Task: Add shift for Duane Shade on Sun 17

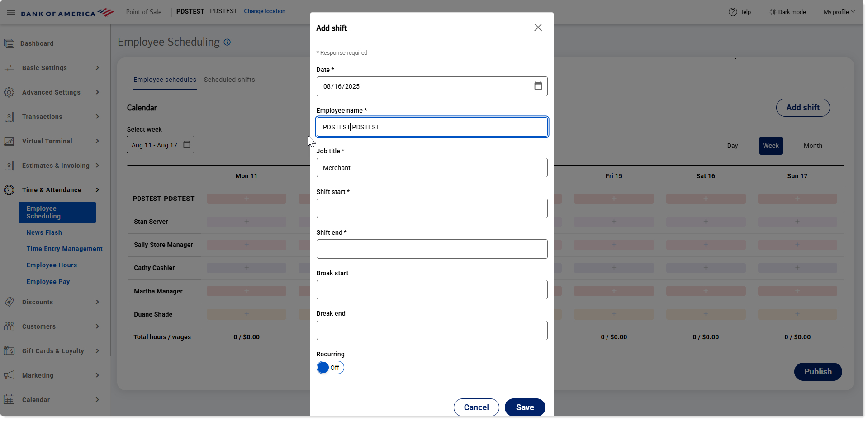Action: [797, 314]
